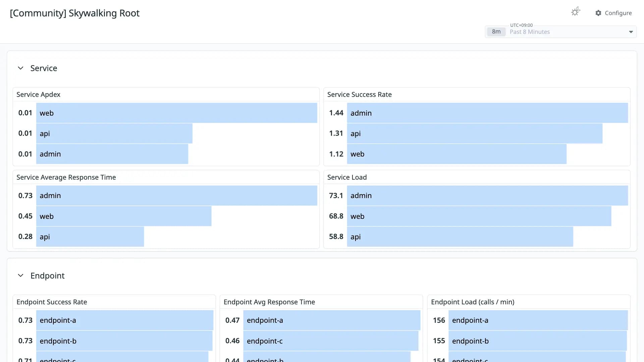Click the Configure gear icon
The width and height of the screenshot is (644, 362).
(x=598, y=13)
